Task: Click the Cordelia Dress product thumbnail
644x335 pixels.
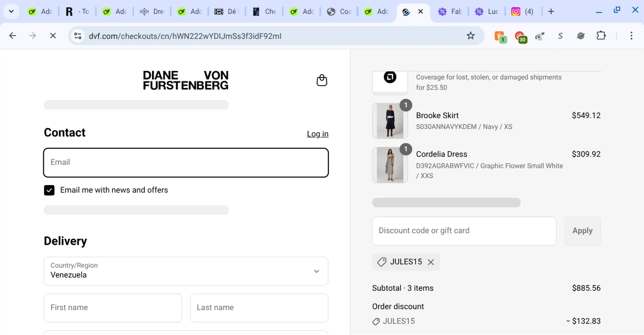Action: (x=390, y=165)
